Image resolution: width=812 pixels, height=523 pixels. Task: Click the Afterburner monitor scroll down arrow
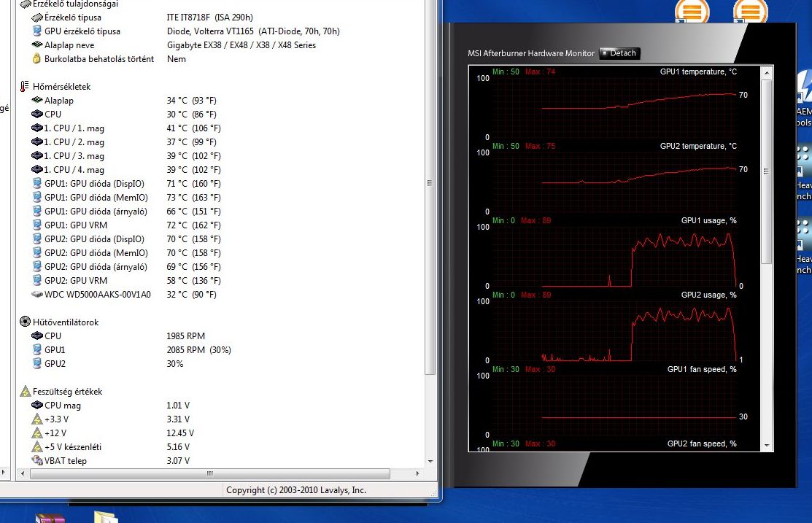(x=767, y=446)
